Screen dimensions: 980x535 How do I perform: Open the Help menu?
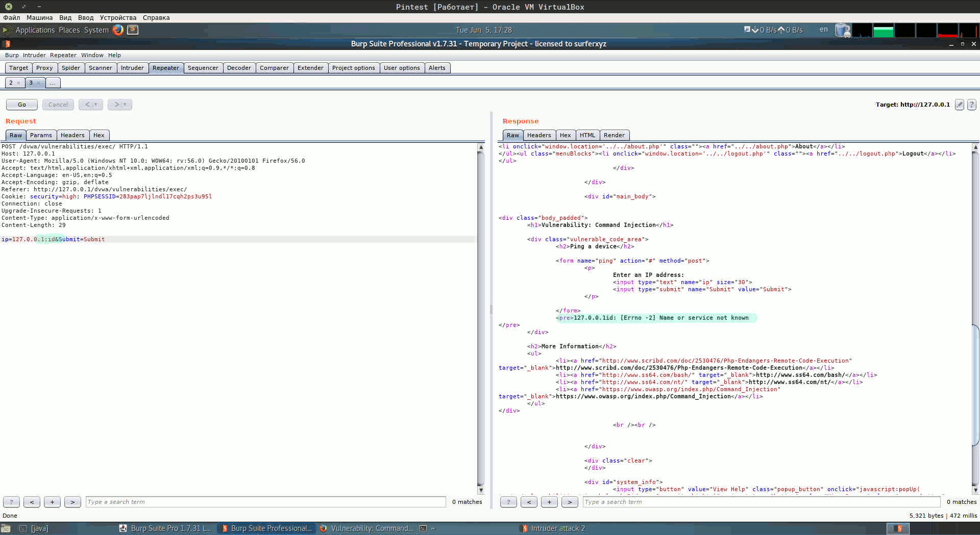click(114, 55)
